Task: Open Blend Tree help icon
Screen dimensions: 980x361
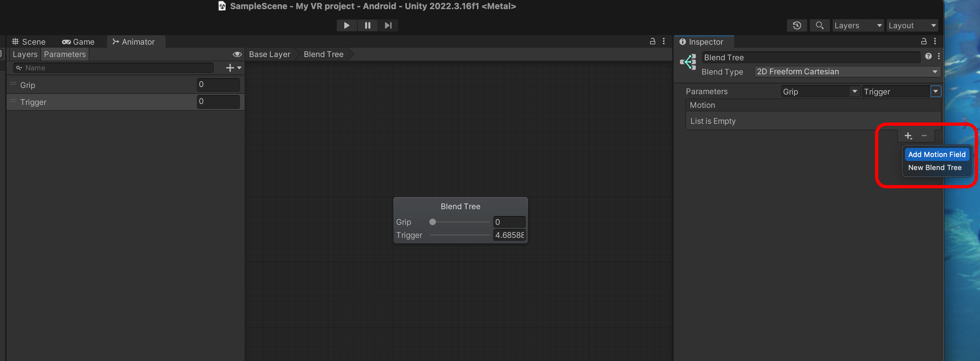Action: (x=928, y=56)
